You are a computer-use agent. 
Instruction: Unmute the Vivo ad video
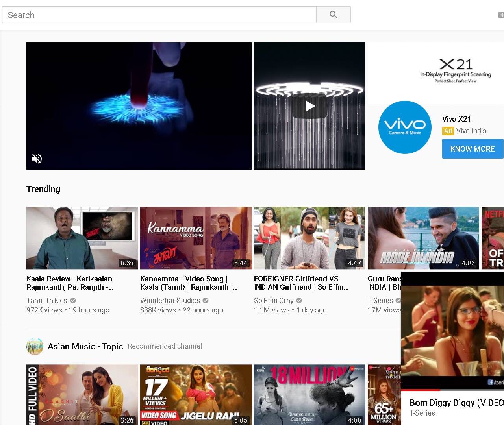[37, 159]
